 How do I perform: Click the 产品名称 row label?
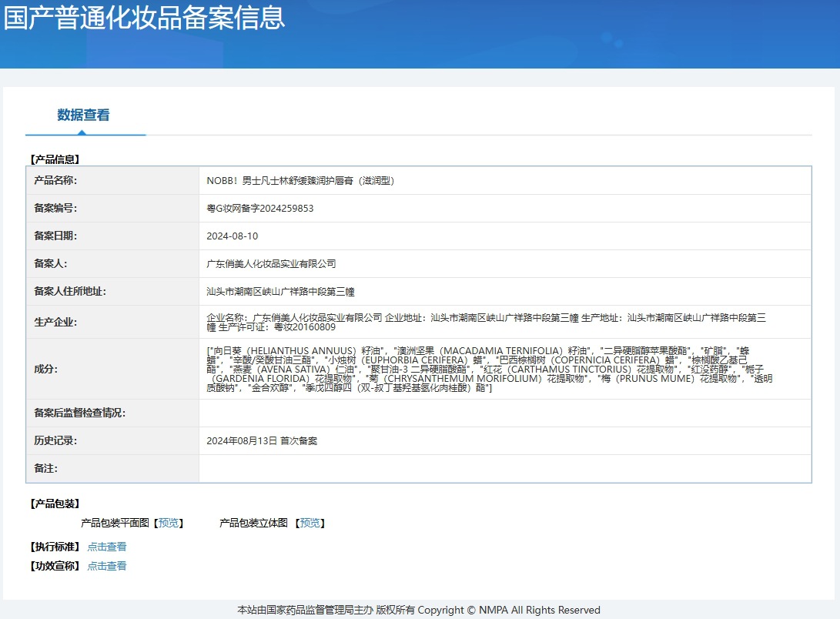coord(55,180)
